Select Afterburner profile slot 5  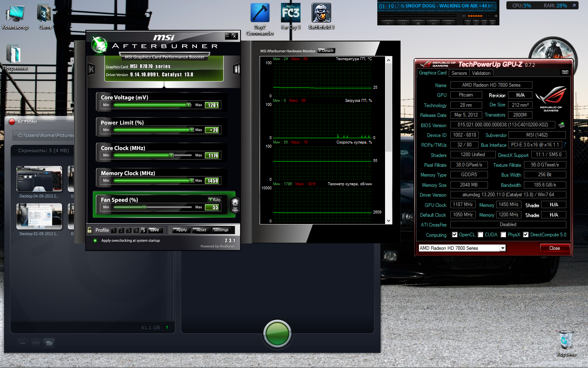[143, 230]
